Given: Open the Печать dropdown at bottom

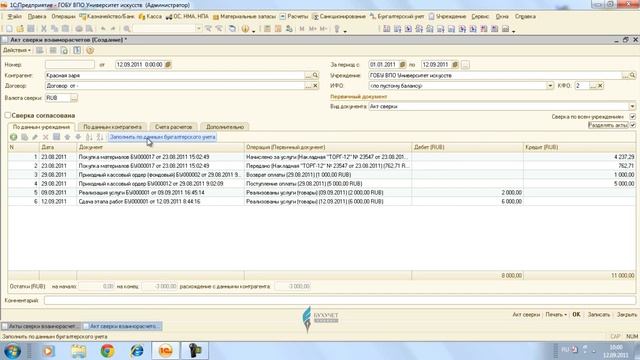Looking at the screenshot, I should [x=556, y=314].
